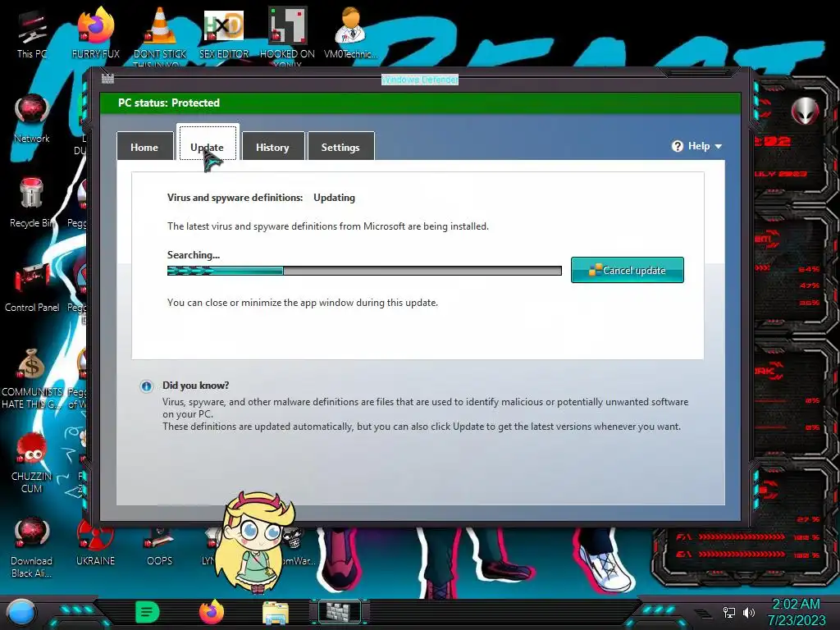The width and height of the screenshot is (840, 630).
Task: Click the F:\ drive usage bar in the gadget
Action: [x=742, y=536]
